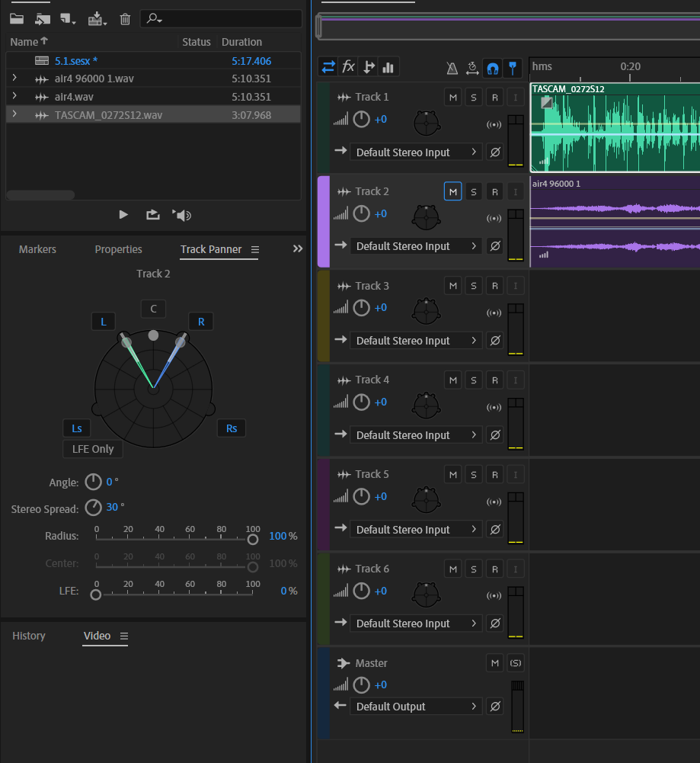This screenshot has height=763, width=700.
Task: Switch to the EQ bars view
Action: pos(388,67)
